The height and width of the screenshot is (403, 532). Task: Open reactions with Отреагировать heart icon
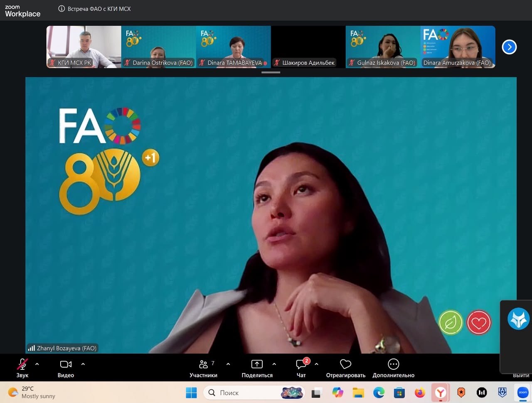346,368
